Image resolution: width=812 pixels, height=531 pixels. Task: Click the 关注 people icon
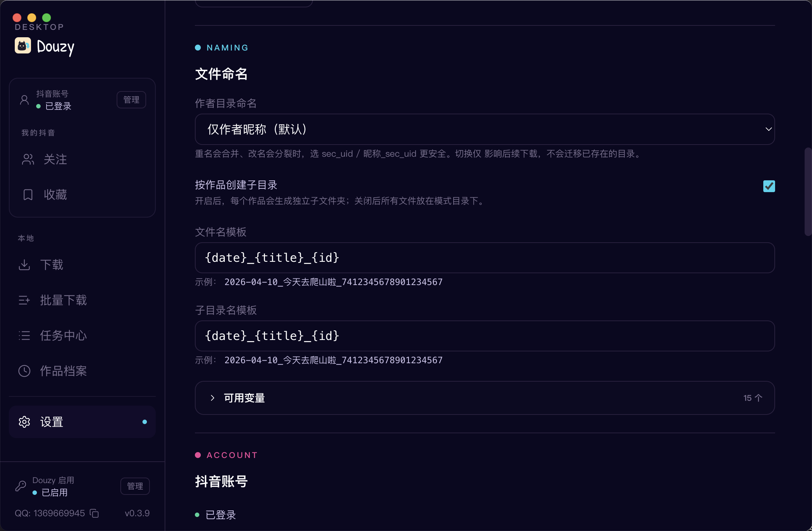pyautogui.click(x=28, y=159)
